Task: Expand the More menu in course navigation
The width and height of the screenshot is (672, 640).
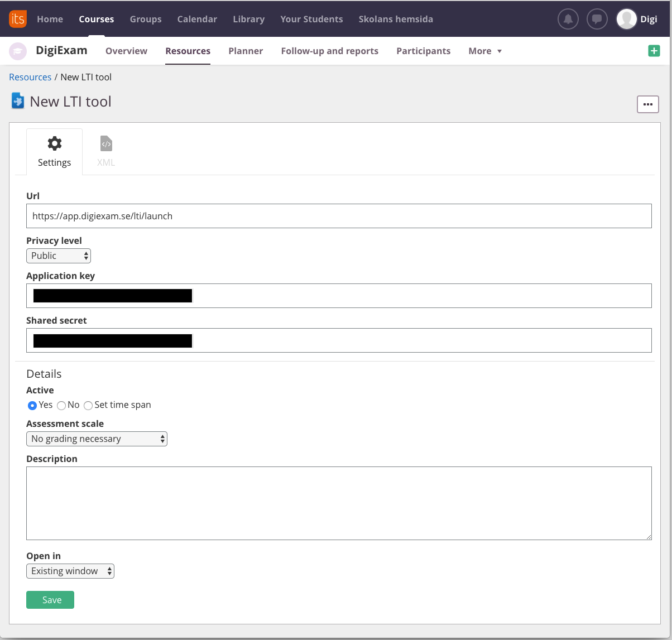Action: [485, 51]
